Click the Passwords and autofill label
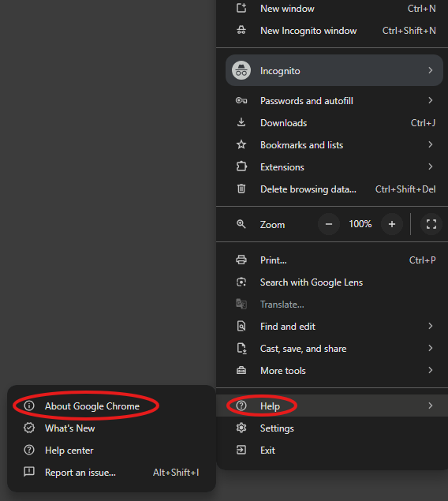 pyautogui.click(x=307, y=101)
